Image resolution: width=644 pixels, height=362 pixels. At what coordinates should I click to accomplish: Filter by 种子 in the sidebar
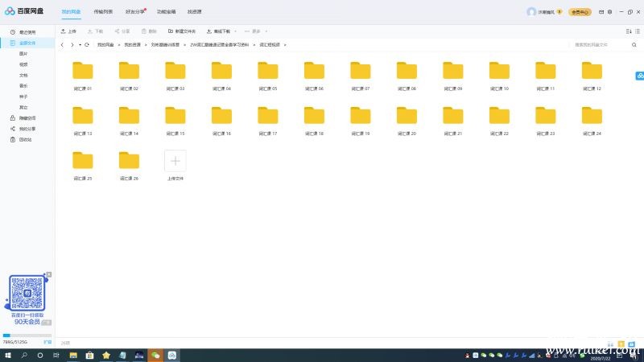[x=23, y=97]
